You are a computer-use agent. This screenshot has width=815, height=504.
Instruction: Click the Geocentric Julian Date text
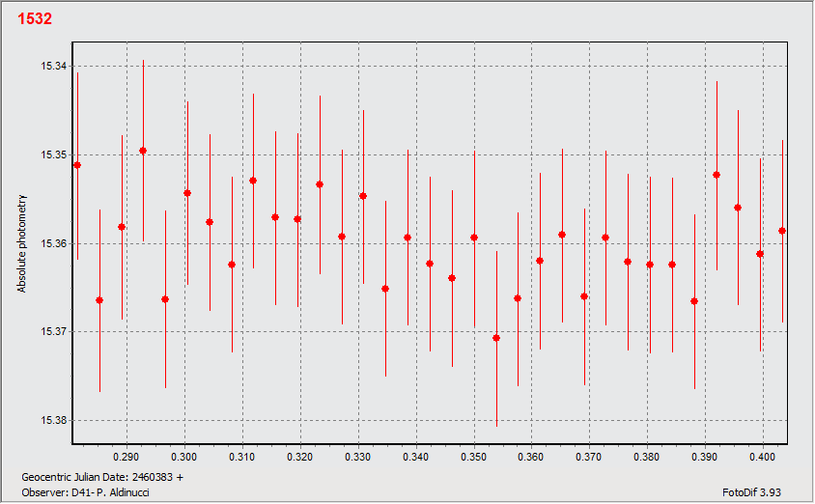(x=101, y=477)
